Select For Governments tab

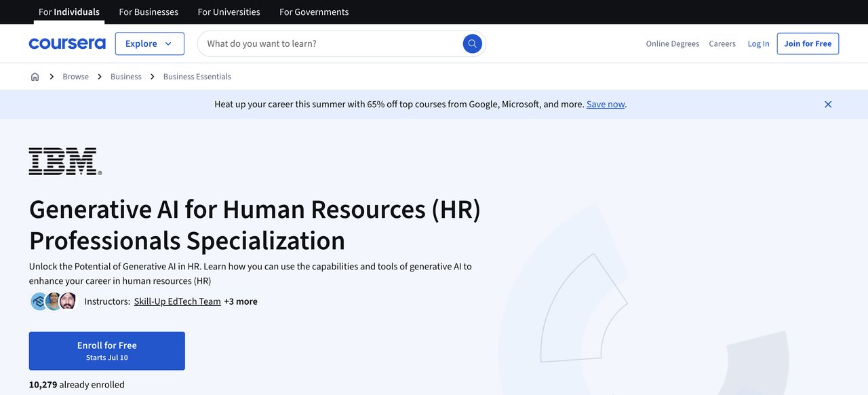[314, 12]
